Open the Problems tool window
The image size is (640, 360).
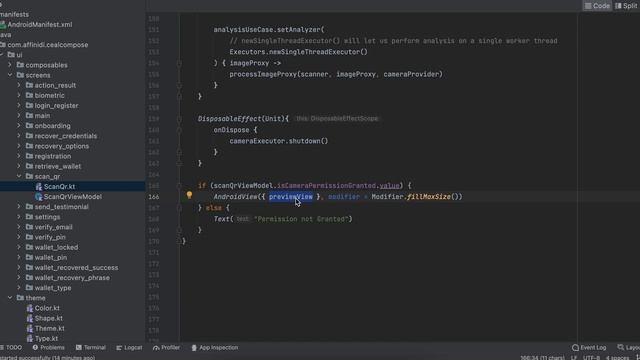[49, 348]
